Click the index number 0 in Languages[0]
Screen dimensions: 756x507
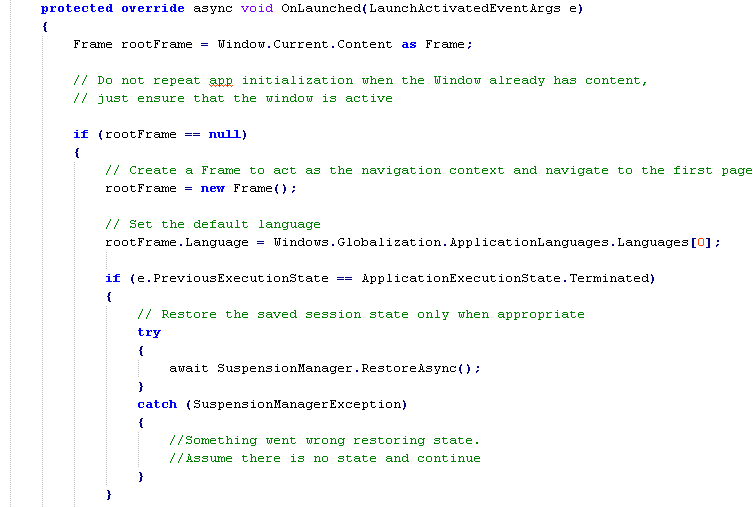pyautogui.click(x=701, y=242)
